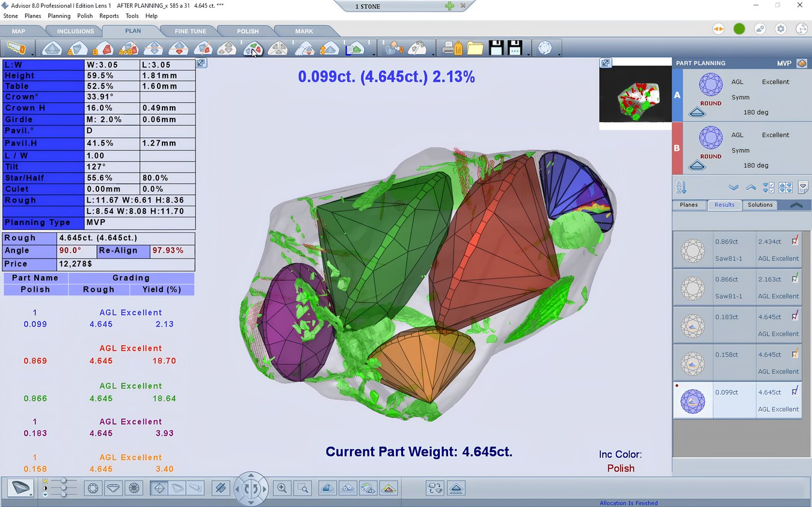The image size is (812, 507).
Task: Enable the ignore inclusions toggle near rotation control
Action: [x=221, y=488]
